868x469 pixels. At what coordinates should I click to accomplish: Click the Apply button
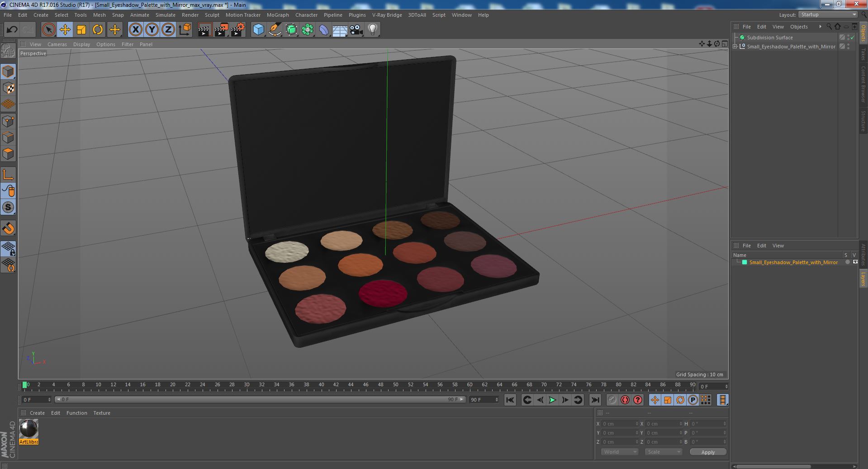click(x=708, y=452)
